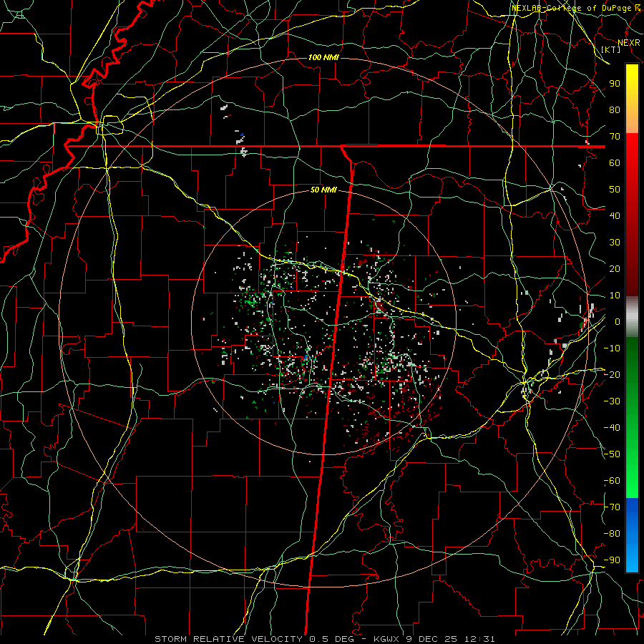Click the 20 value on velocity scale
Viewport: 644px width, 644px height.
(615, 268)
